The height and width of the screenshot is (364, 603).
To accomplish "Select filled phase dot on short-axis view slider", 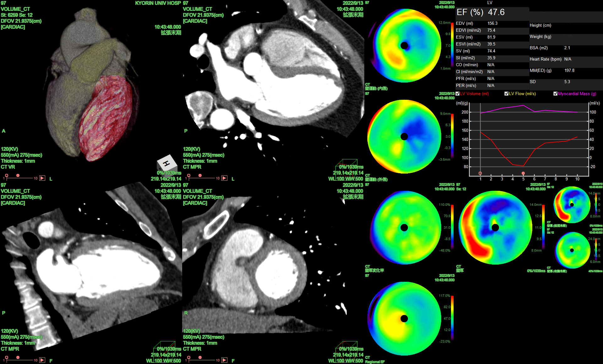I will click(x=200, y=357).
